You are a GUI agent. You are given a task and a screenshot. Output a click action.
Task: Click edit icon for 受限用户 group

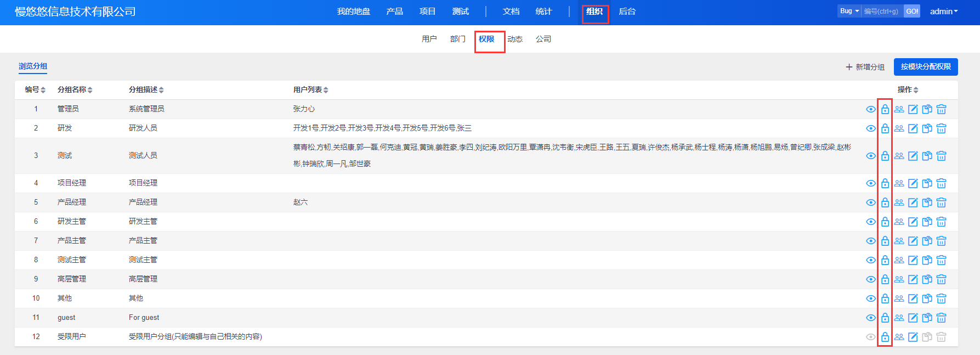point(913,337)
